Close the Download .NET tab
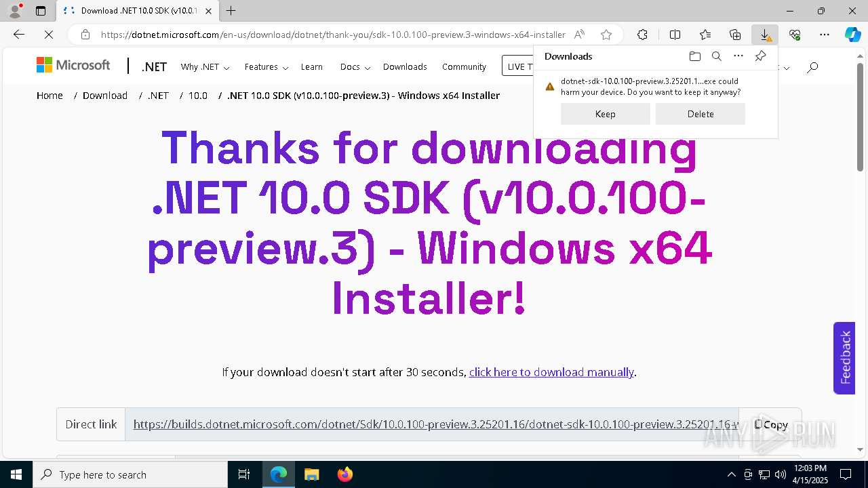 [x=209, y=11]
